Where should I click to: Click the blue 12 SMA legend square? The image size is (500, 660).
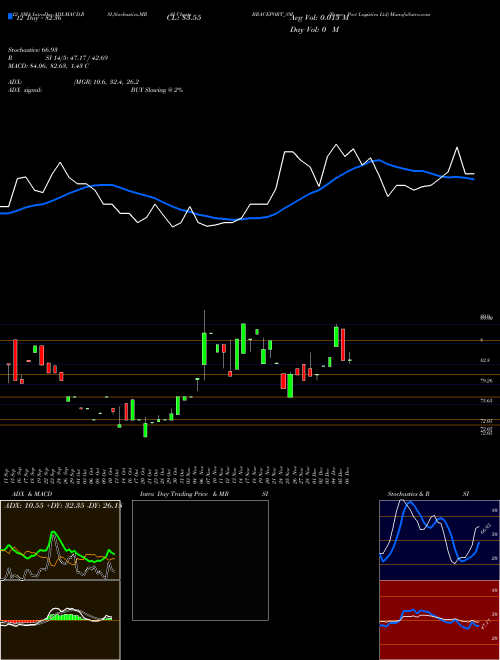click(11, 17)
